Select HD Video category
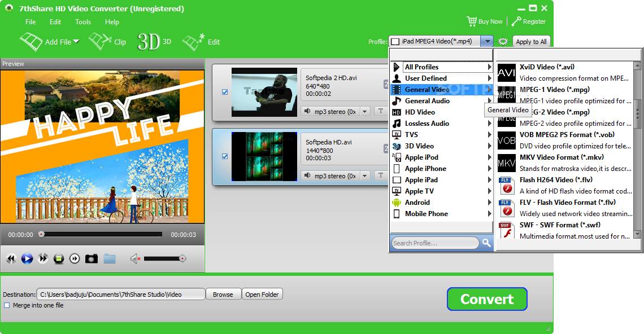Image resolution: width=644 pixels, height=334 pixels. pos(442,112)
